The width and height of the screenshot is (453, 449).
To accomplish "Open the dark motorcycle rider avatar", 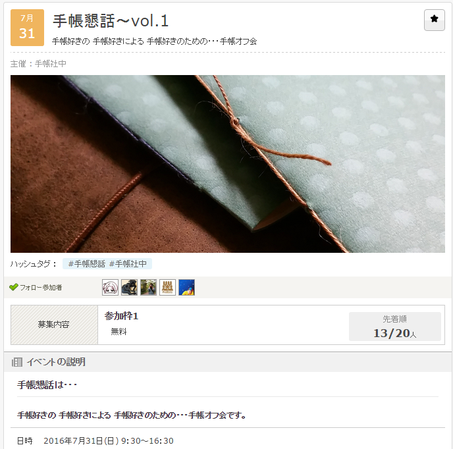I will tap(129, 287).
